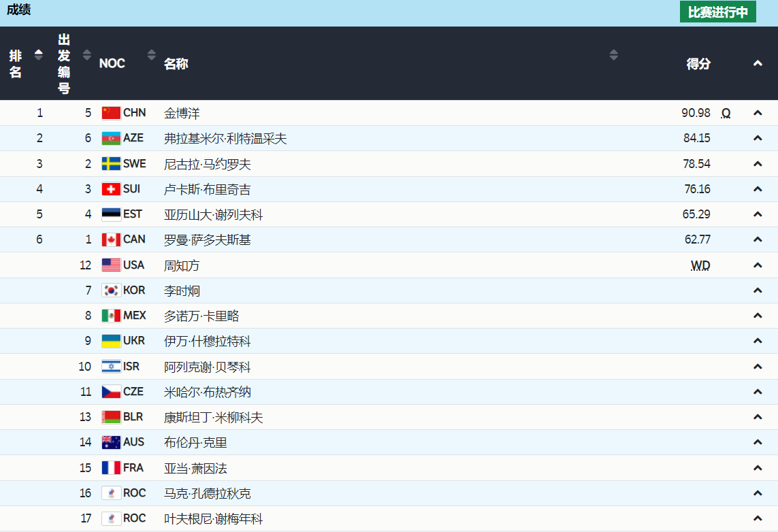The image size is (778, 532).
Task: Click the Israel flag icon
Action: point(111,367)
